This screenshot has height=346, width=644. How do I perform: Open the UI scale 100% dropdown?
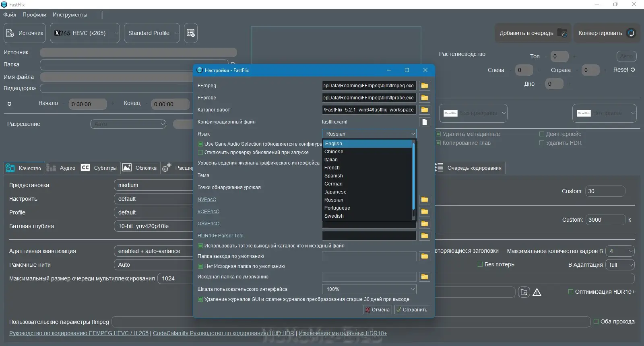click(369, 289)
